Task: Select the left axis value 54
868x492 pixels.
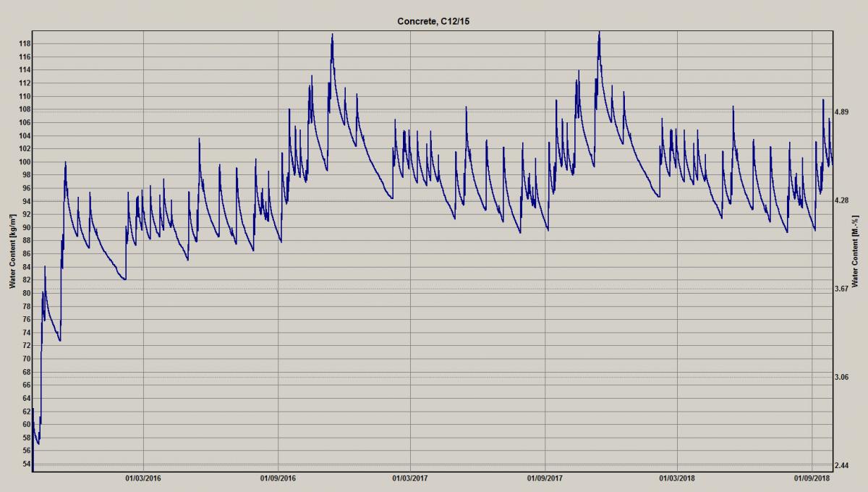Action: coord(26,464)
